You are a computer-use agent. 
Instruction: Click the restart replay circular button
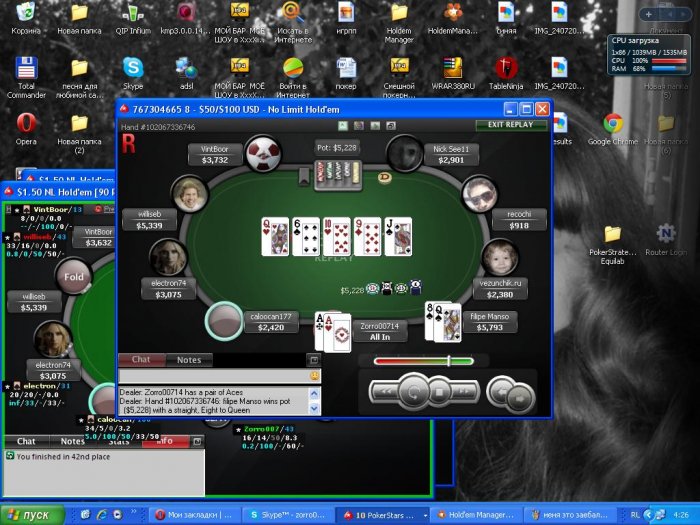click(x=413, y=392)
